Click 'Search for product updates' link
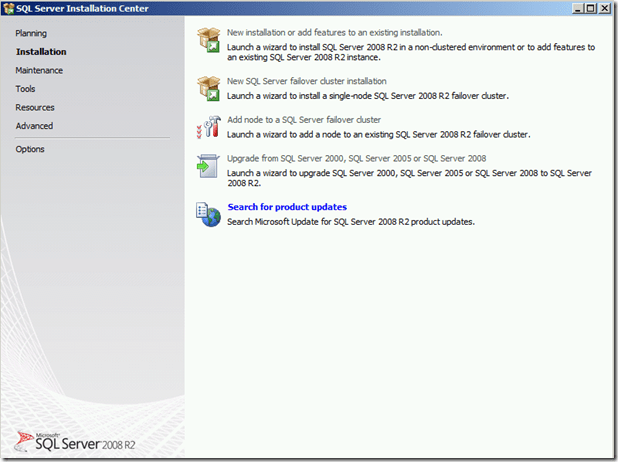 (287, 207)
